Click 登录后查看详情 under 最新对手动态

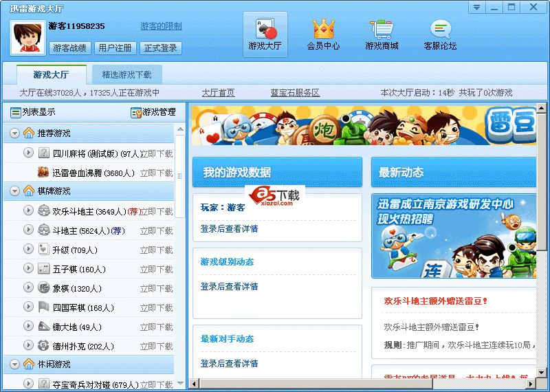[229, 363]
